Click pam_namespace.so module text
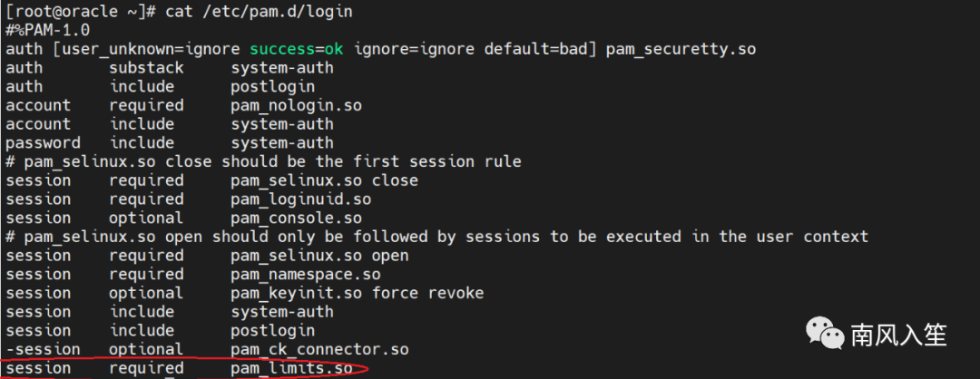 [306, 274]
